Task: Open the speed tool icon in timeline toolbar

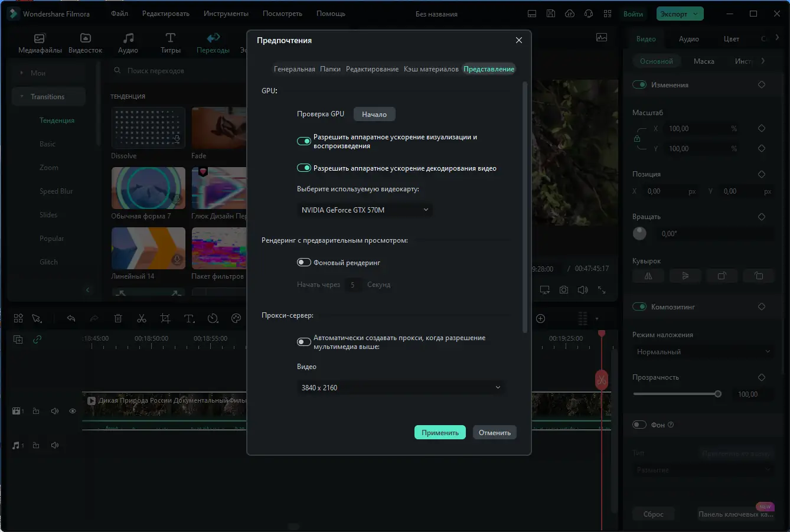Action: (213, 319)
